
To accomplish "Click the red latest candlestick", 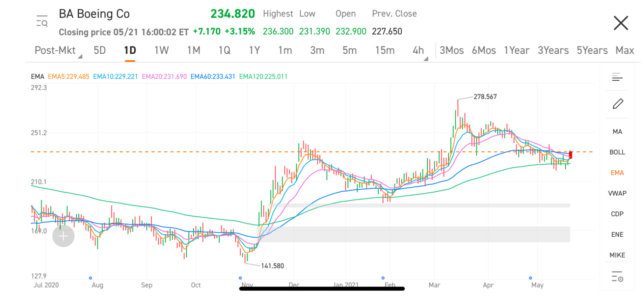I will [571, 155].
